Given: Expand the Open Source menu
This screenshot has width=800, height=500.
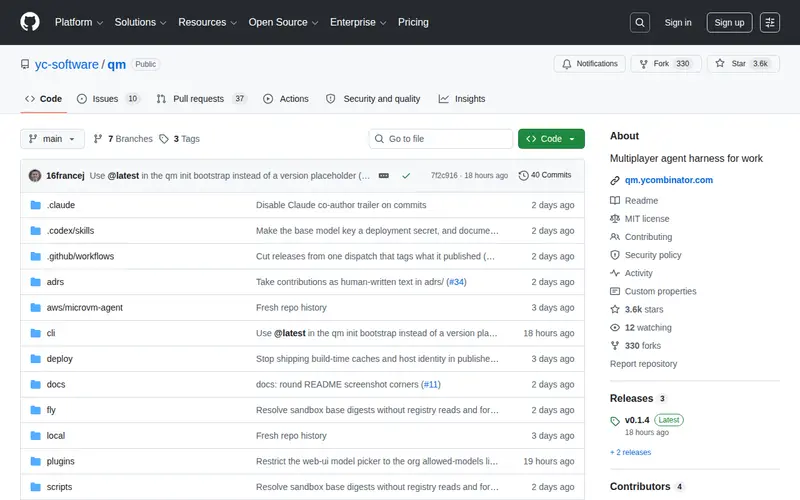Looking at the screenshot, I should (x=283, y=22).
